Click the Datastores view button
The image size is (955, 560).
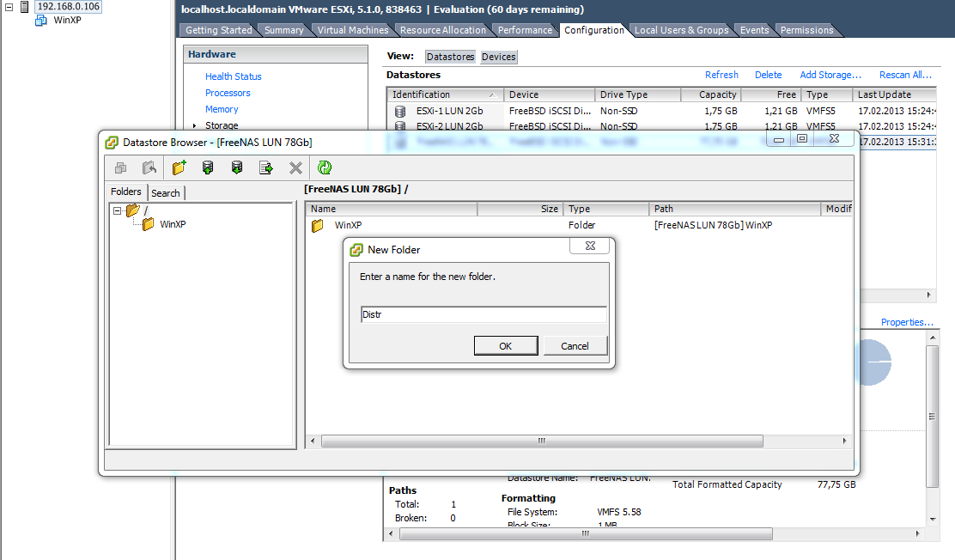pyautogui.click(x=450, y=57)
